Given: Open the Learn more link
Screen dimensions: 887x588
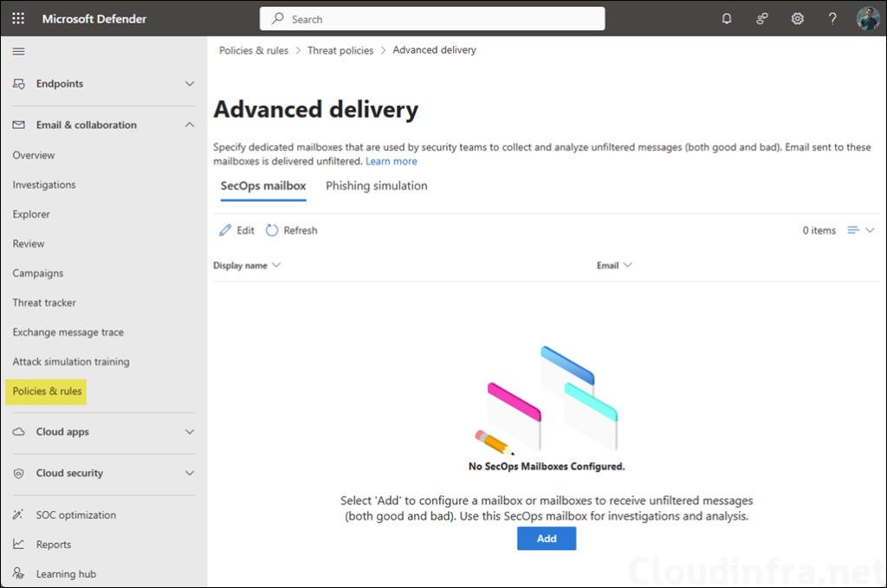Looking at the screenshot, I should 391,161.
